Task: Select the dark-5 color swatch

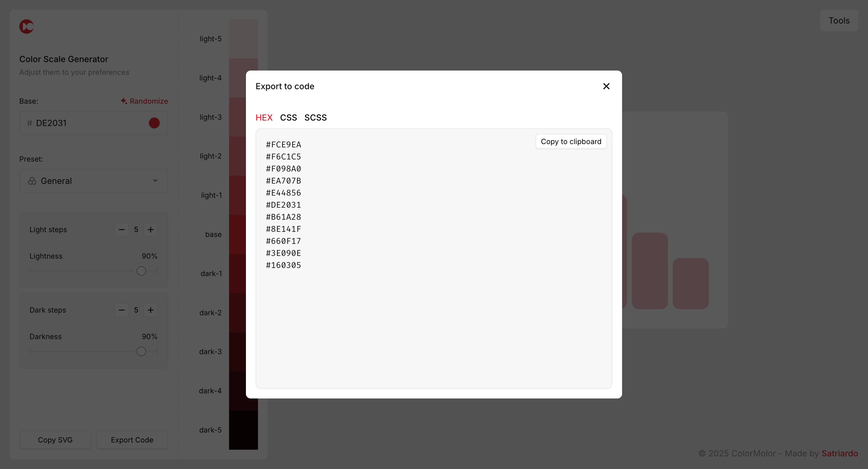Action: [x=243, y=430]
